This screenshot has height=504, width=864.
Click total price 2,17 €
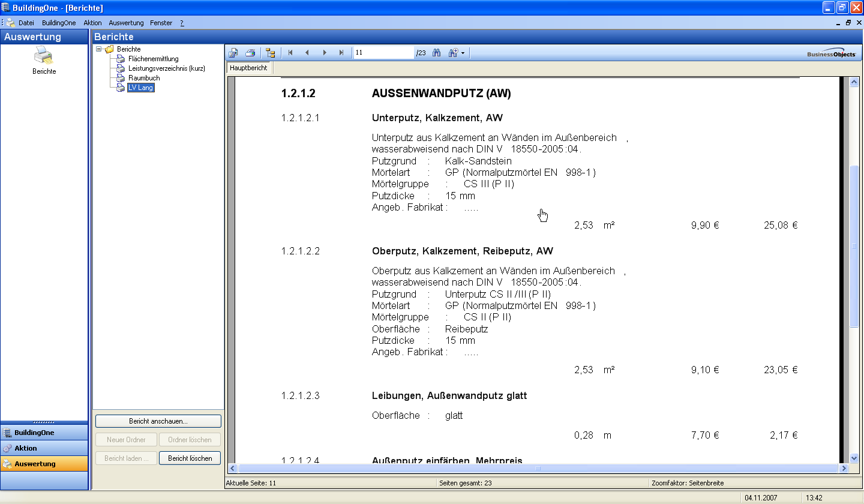[784, 436]
